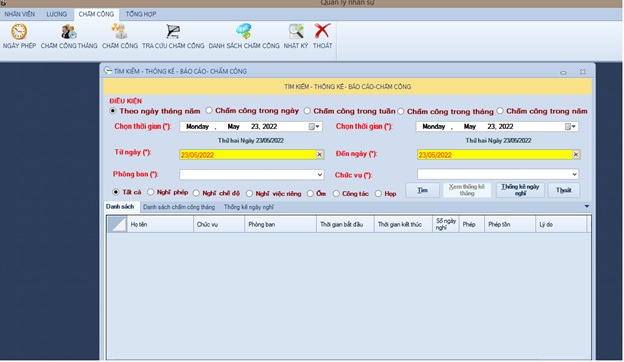Click Xem thống kê tháng button

pos(467,190)
